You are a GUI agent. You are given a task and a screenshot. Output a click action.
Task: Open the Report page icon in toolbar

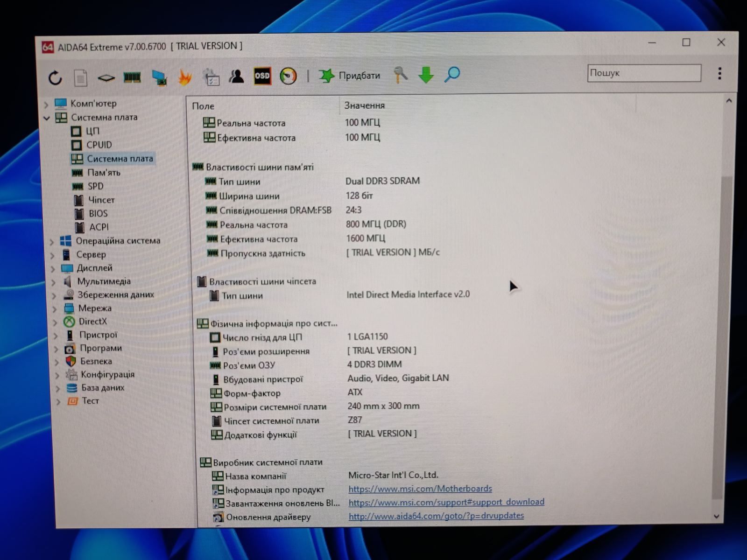pyautogui.click(x=81, y=77)
